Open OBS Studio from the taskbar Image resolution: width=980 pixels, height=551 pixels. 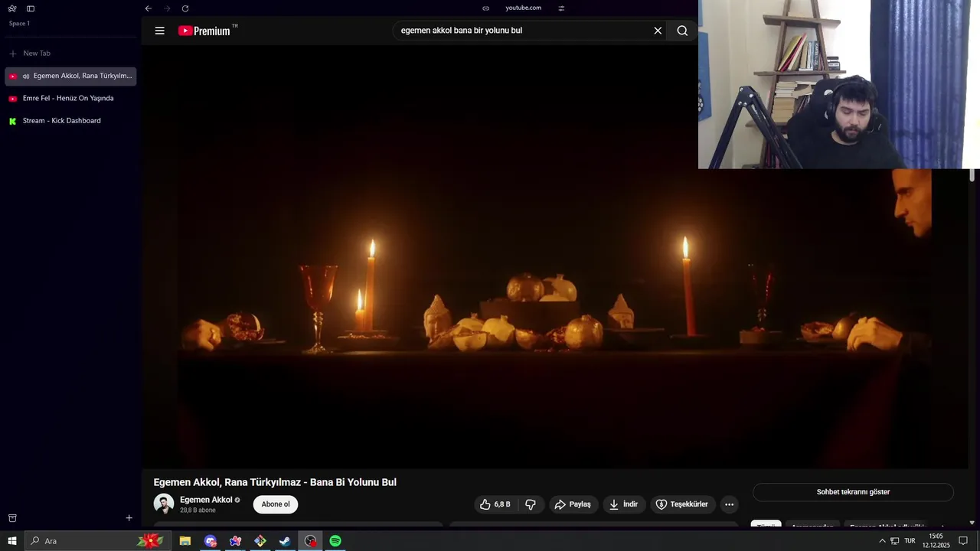click(310, 541)
